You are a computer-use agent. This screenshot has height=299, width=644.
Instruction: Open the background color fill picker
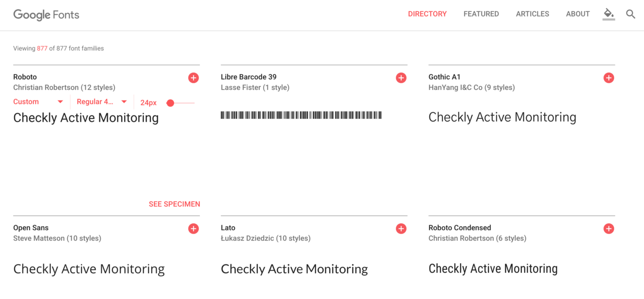609,14
